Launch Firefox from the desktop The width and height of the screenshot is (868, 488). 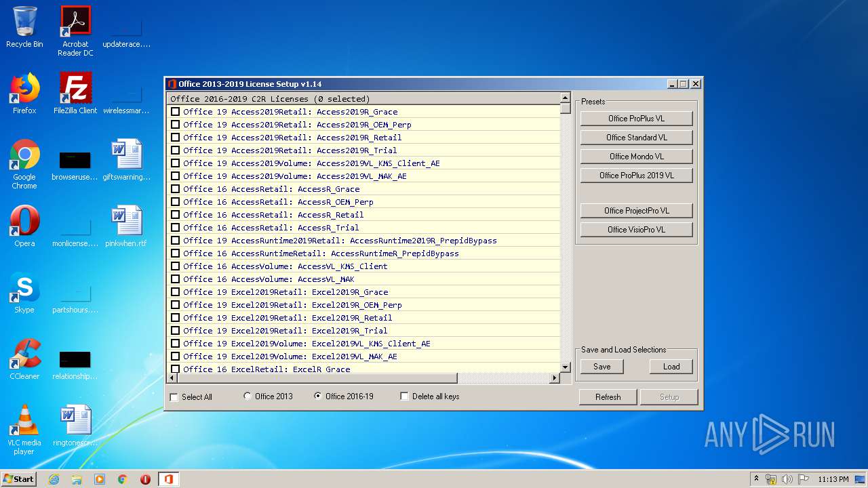(24, 94)
